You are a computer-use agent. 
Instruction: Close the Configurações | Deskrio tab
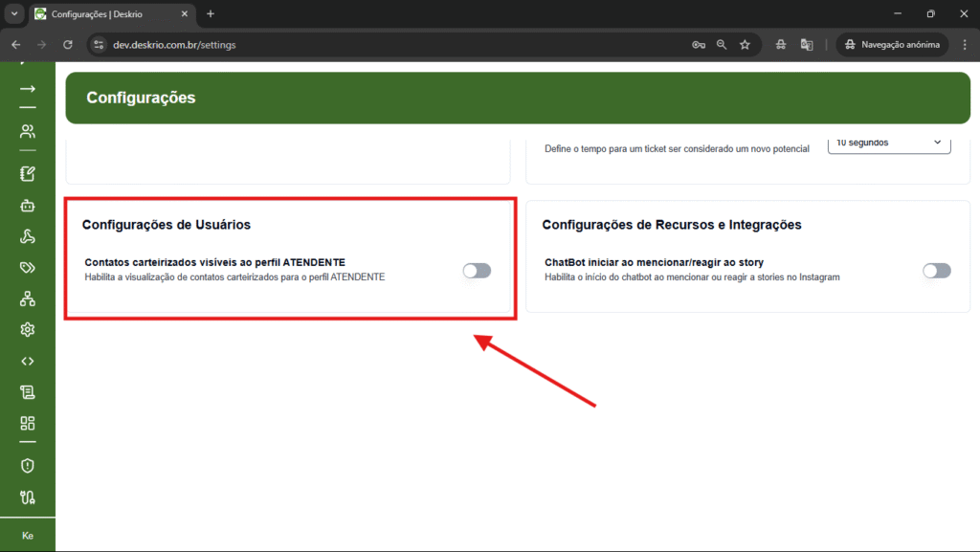(185, 13)
